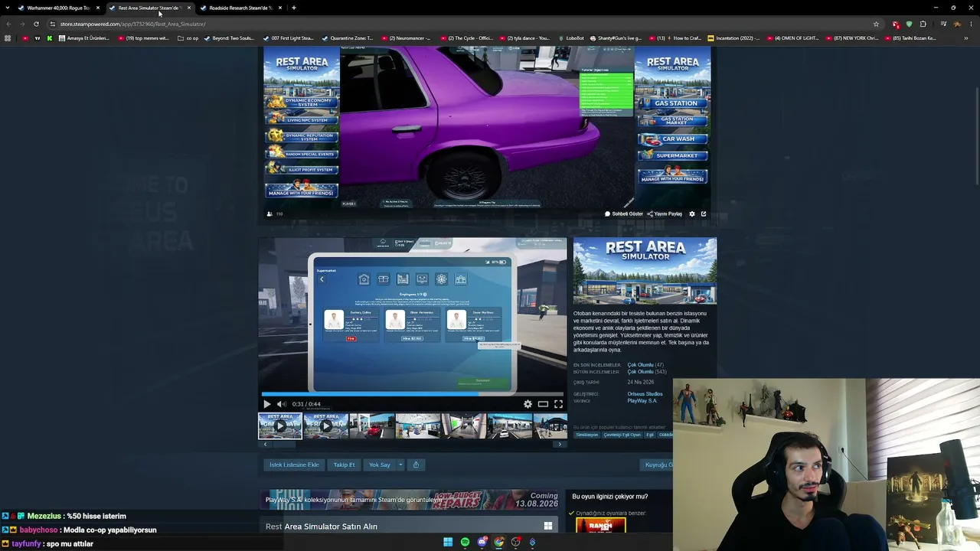The image size is (980, 551).
Task: Open the broadcast settings gear icon
Action: pos(692,214)
